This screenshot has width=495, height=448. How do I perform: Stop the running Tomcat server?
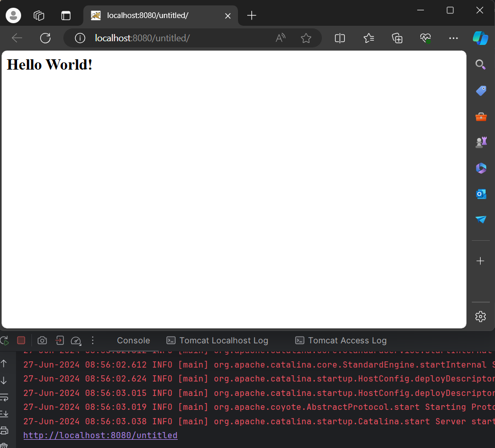21,340
